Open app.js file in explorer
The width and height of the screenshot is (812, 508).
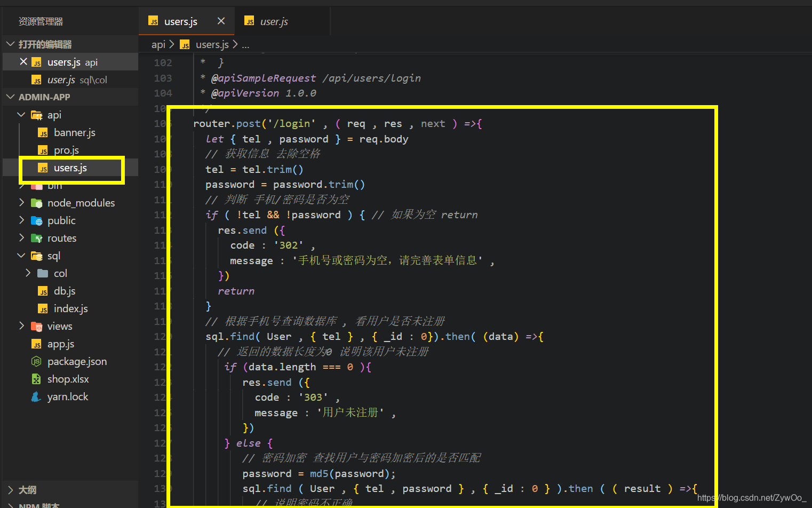click(61, 344)
